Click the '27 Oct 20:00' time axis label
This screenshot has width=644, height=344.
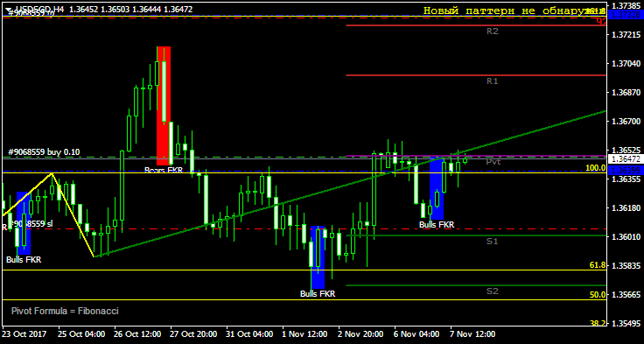(x=193, y=333)
